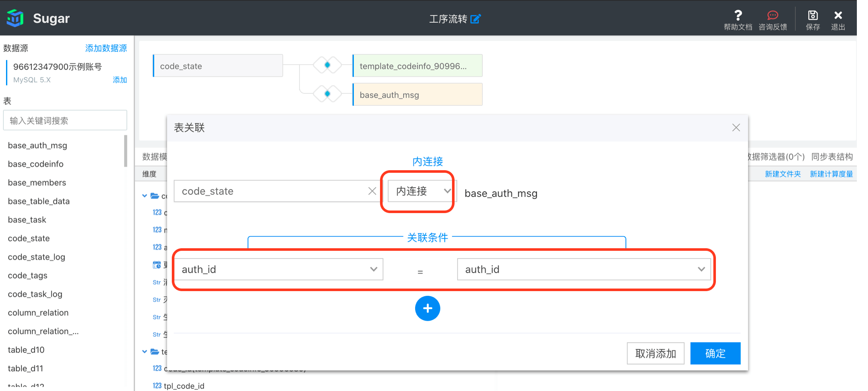The image size is (868, 391).
Task: Click the calendar field icon in the dimension tree
Action: click(x=157, y=265)
